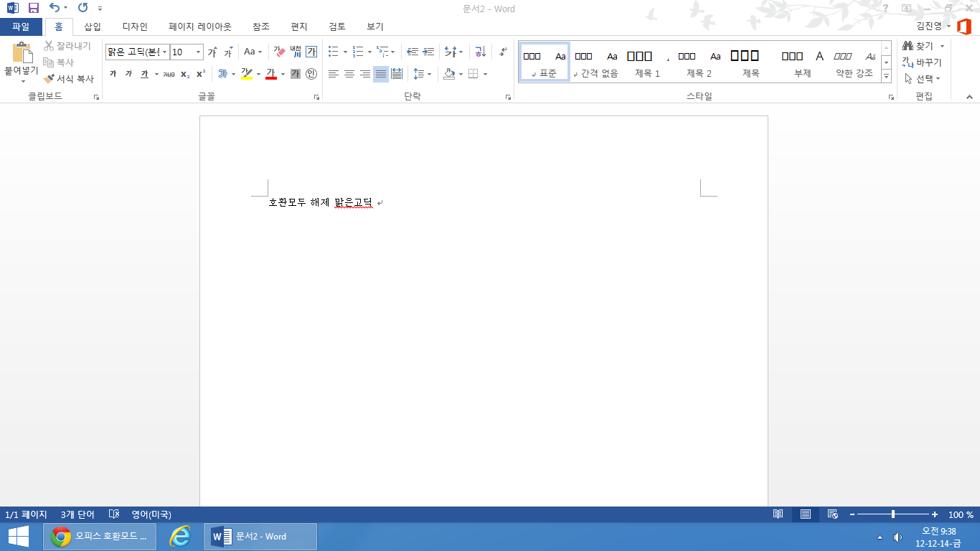Click the word count 3개 단어
Image resolution: width=980 pixels, height=551 pixels.
[77, 514]
